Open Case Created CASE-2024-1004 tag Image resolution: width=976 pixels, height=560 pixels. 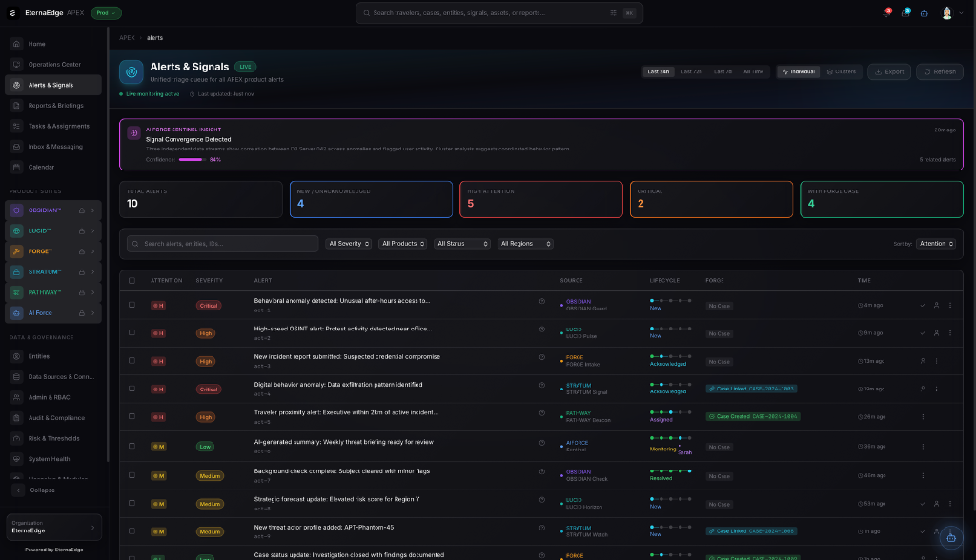coord(753,417)
